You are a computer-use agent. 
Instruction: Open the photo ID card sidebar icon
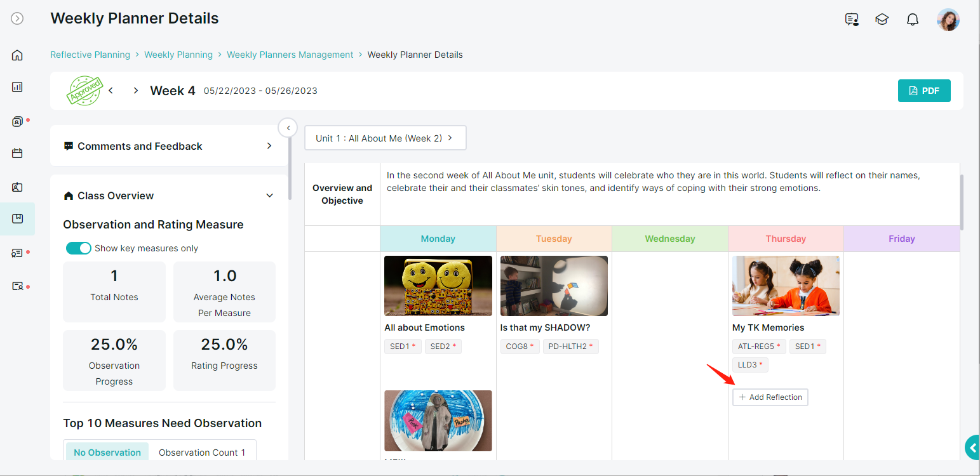tap(17, 187)
